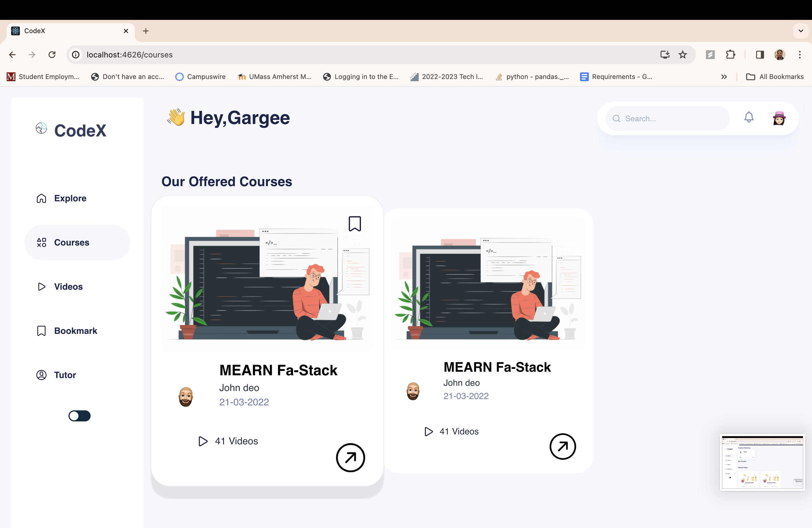Bookmark the first MEARN Fa-Stack course
The image size is (812, 528).
click(354, 224)
